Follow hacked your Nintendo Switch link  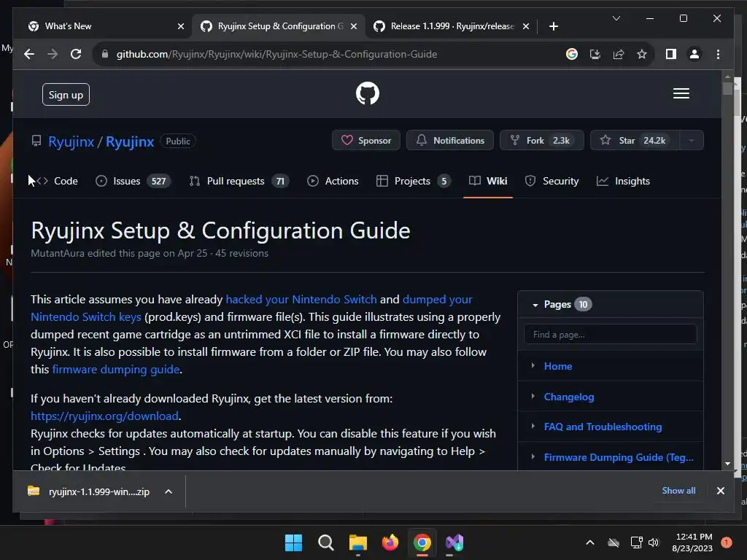coord(301,299)
